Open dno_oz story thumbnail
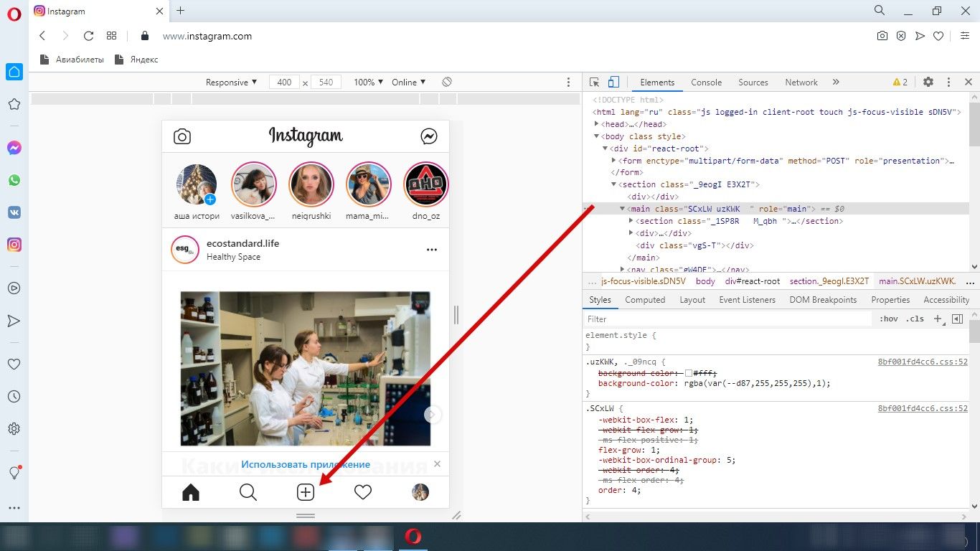 tap(426, 184)
